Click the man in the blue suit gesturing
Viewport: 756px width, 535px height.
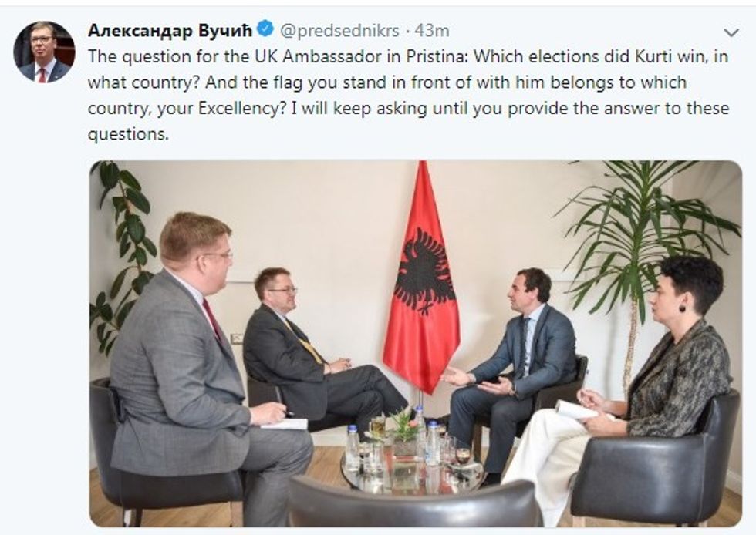click(x=525, y=355)
